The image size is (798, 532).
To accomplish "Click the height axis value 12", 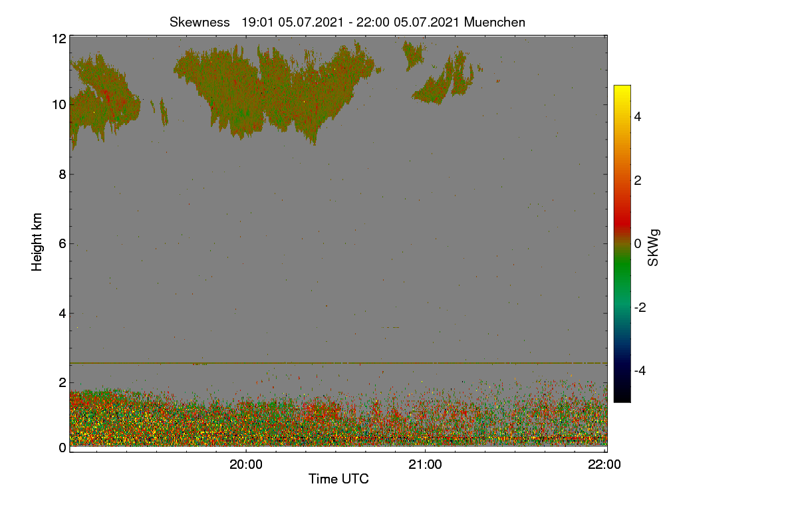I will (59, 39).
